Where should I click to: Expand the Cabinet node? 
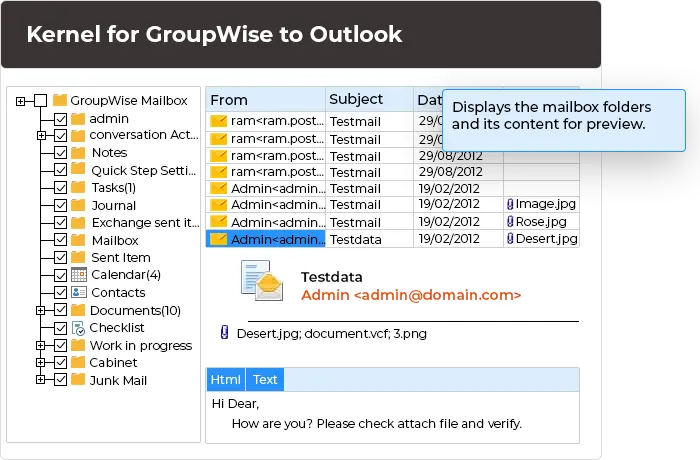coord(41,362)
